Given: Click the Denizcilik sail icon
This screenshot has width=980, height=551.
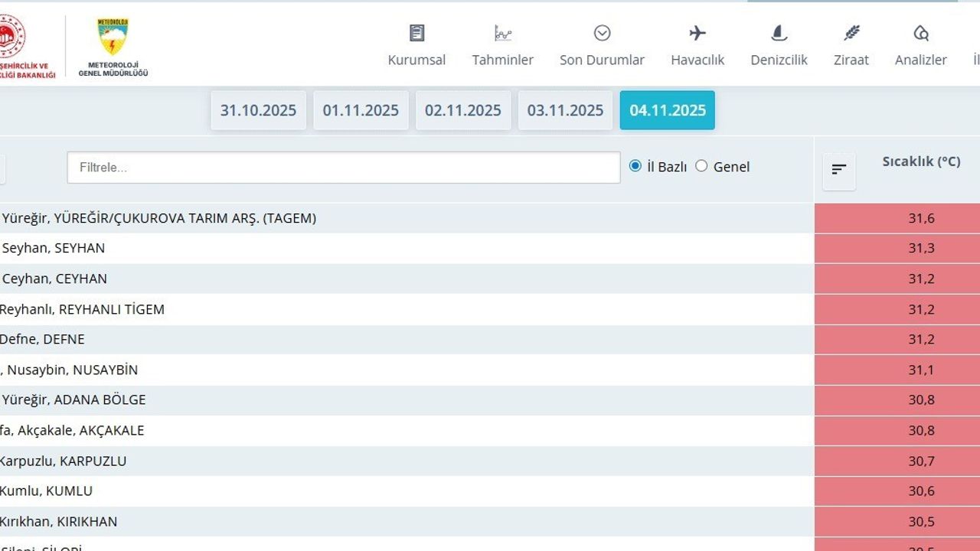Looking at the screenshot, I should [x=779, y=33].
